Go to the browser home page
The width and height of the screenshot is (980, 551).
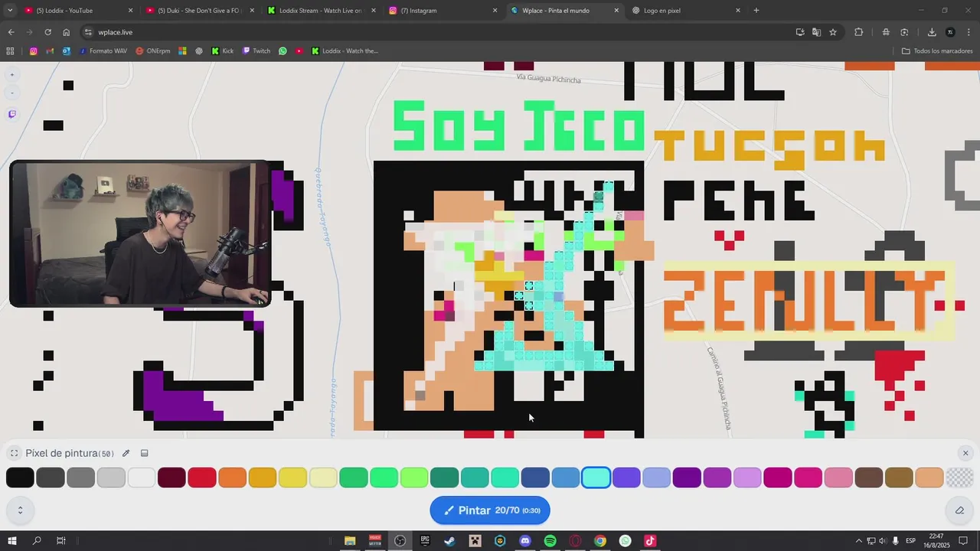pyautogui.click(x=66, y=32)
